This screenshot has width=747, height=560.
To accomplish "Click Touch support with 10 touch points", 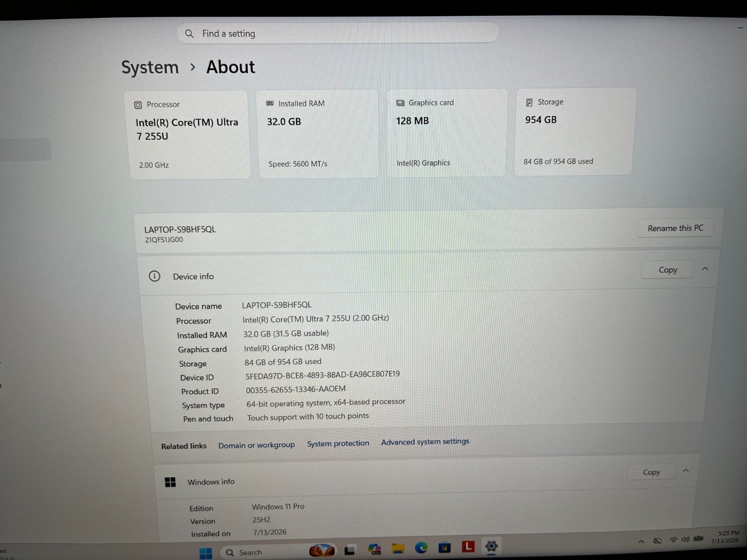I will tap(308, 416).
